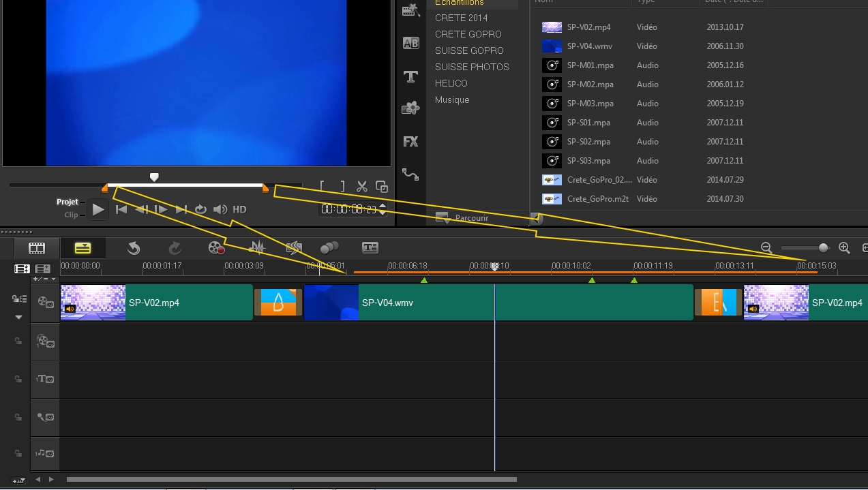Toggle the lock on overlay track

18,341
